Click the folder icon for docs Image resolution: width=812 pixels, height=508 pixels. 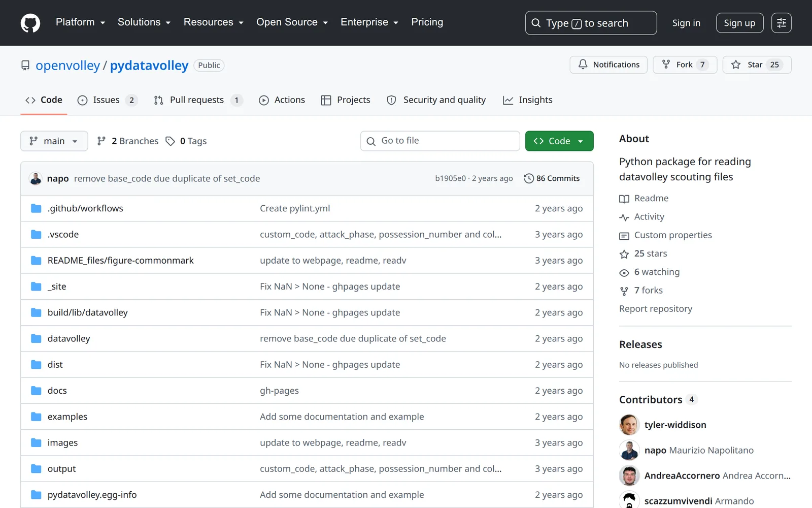pyautogui.click(x=36, y=391)
